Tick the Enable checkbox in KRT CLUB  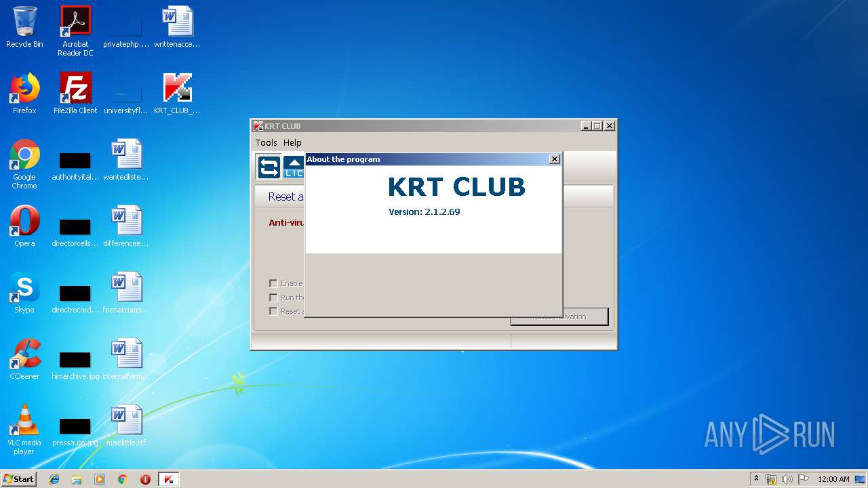273,283
